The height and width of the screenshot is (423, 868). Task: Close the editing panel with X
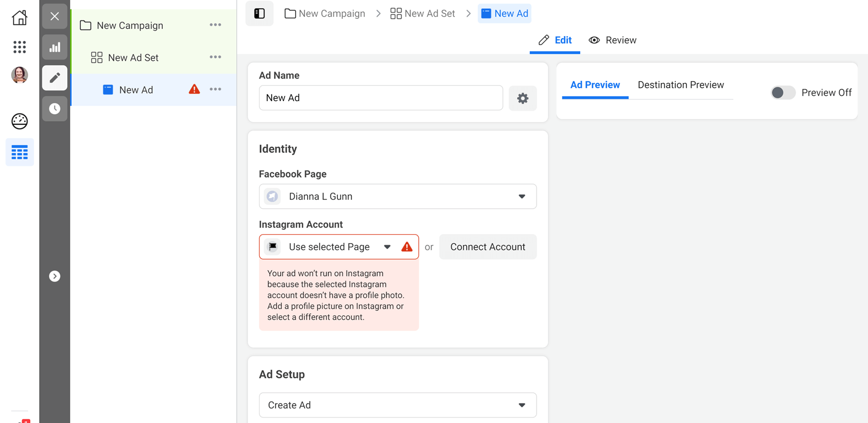point(54,16)
